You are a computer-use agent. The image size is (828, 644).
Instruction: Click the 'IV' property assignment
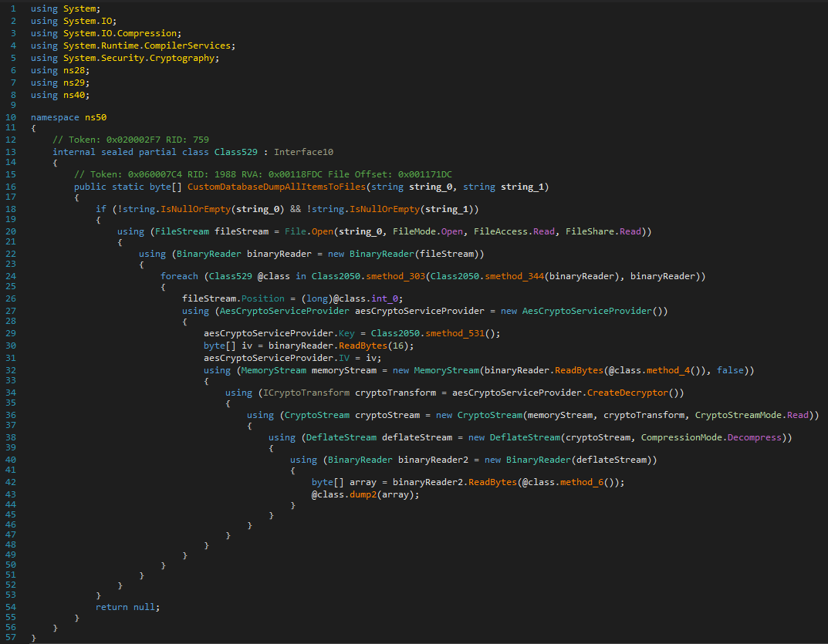(344, 358)
